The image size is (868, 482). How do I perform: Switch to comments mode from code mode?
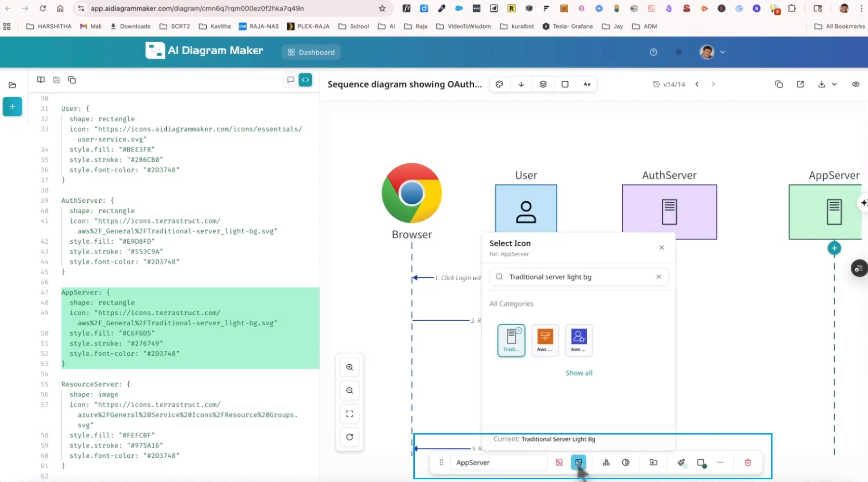pos(291,80)
